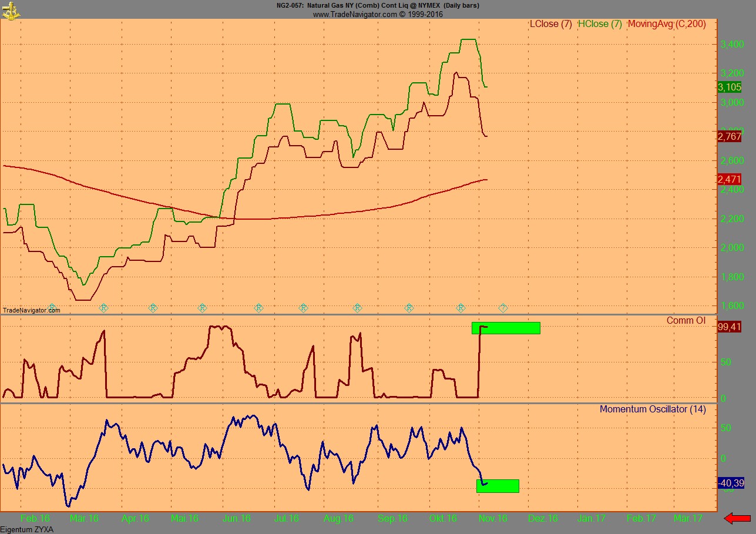Click the rollover diamond marker below Mar.16

click(103, 307)
